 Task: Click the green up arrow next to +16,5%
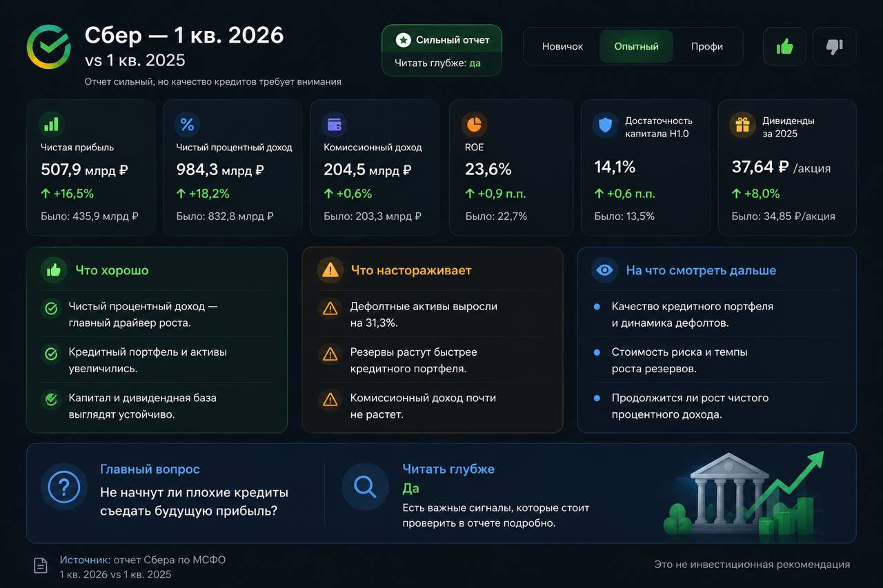click(46, 194)
